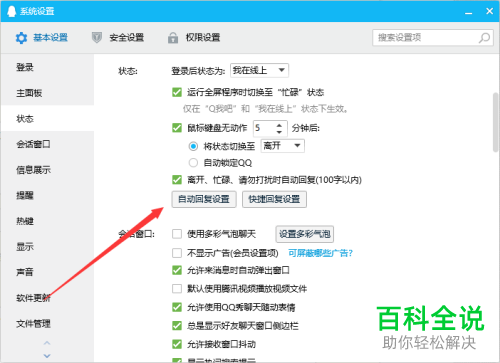Click the gear icon for 基本设置
Image resolution: width=500 pixels, height=363 pixels.
pos(21,38)
